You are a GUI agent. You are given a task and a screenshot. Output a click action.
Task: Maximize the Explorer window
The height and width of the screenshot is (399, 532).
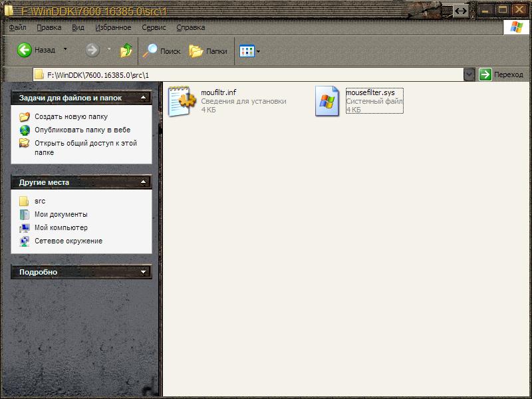point(503,10)
